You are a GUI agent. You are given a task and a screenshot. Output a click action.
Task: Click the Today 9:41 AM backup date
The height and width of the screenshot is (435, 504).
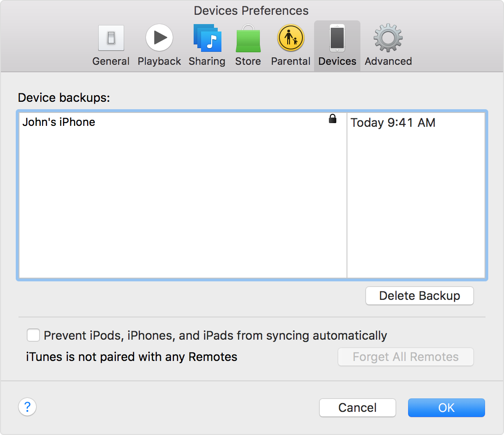click(x=393, y=123)
